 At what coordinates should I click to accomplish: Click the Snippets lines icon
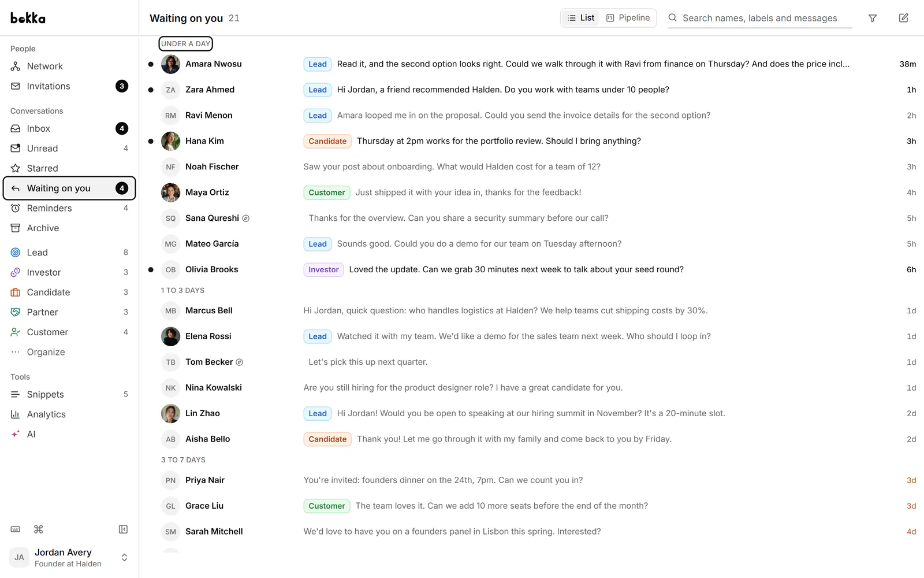click(x=16, y=394)
